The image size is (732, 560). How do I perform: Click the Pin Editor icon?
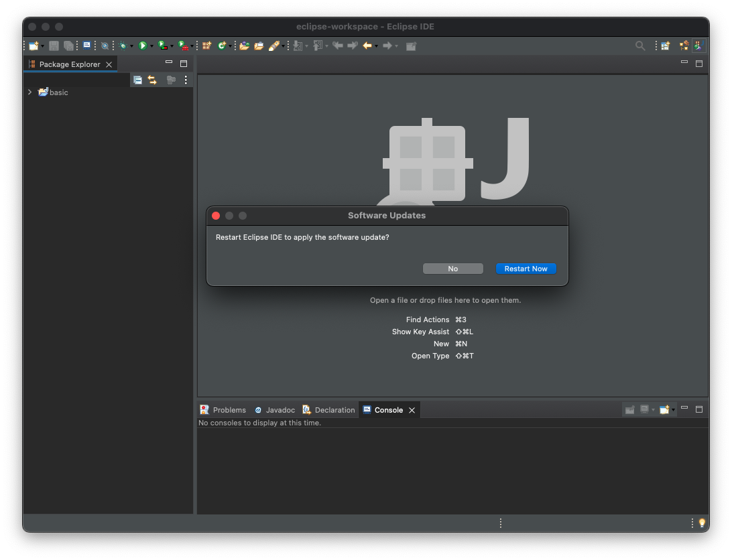411,46
